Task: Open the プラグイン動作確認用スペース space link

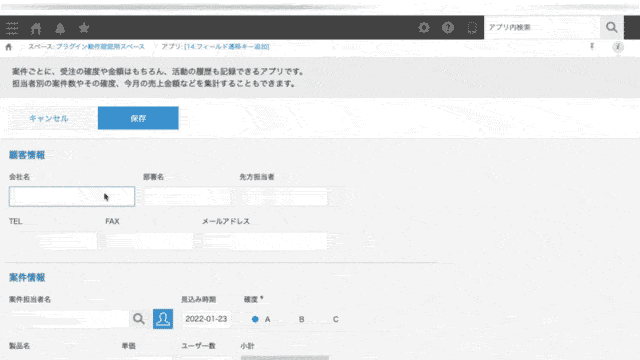Action: [x=100, y=47]
